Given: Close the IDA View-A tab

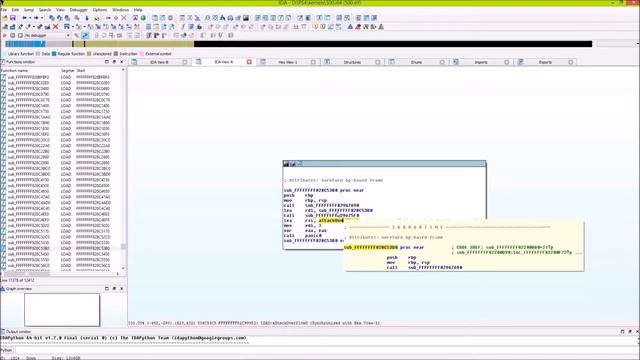Looking at the screenshot, I should (x=249, y=62).
